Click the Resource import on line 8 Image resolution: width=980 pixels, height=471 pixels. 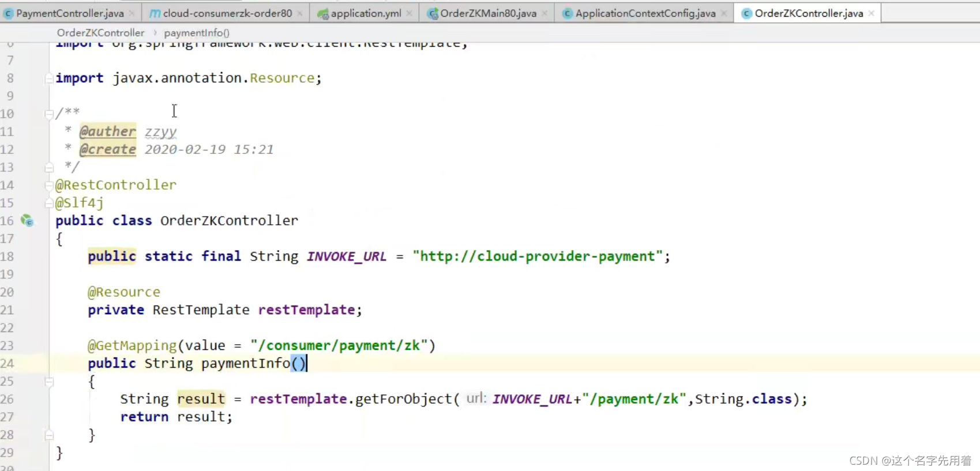(x=282, y=78)
